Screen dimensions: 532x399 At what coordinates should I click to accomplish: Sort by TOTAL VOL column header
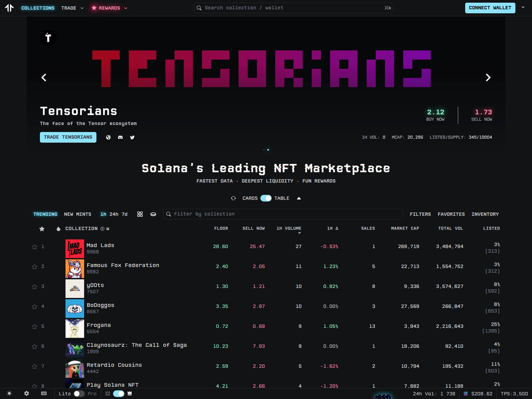[451, 228]
